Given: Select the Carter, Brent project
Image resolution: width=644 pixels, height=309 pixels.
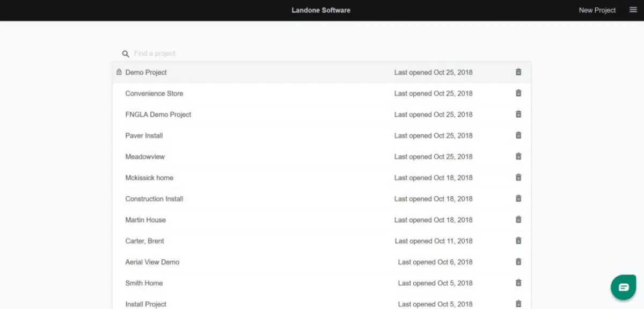Looking at the screenshot, I should point(145,241).
